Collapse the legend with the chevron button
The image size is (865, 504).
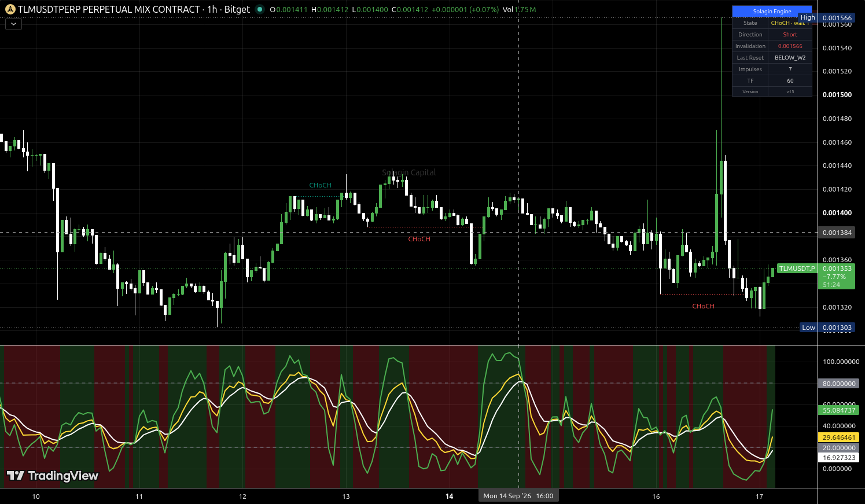pos(13,24)
